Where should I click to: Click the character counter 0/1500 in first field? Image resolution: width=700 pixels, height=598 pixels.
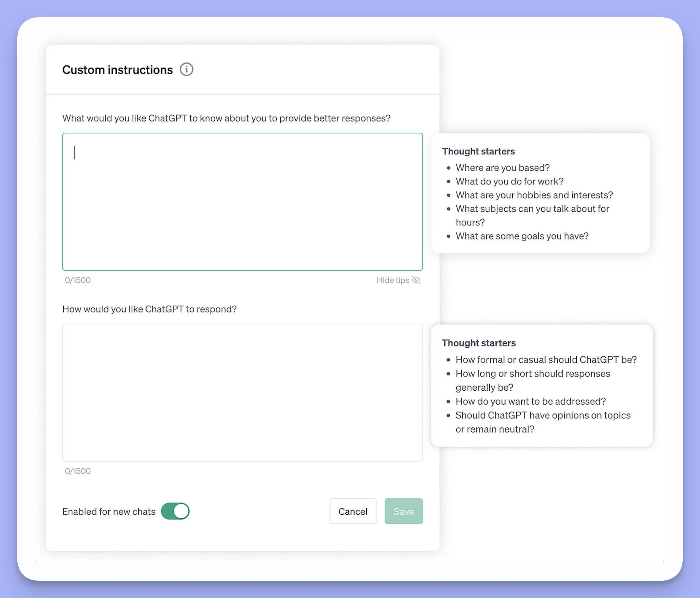(x=78, y=280)
